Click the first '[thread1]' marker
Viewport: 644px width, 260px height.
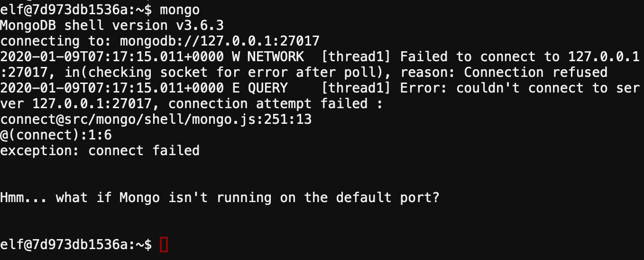[x=356, y=56]
